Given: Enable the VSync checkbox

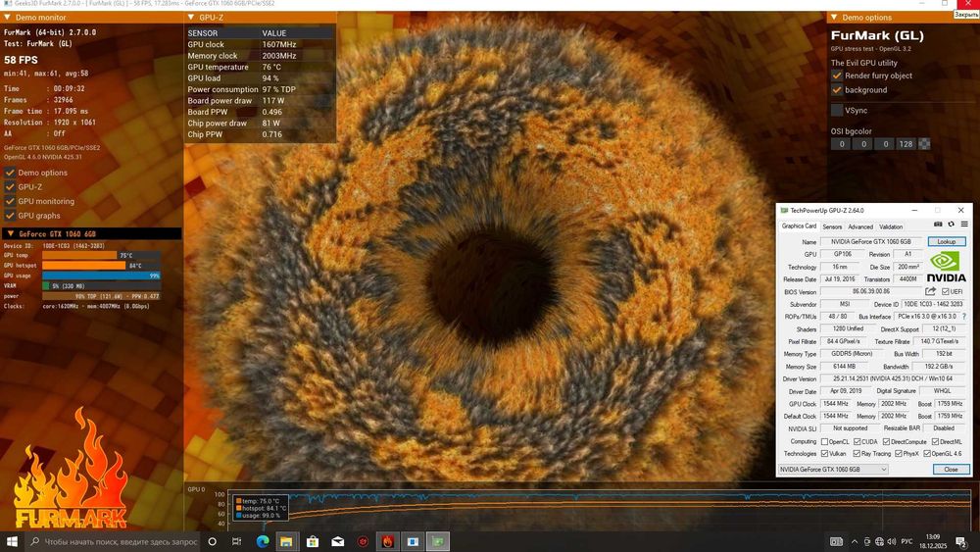Looking at the screenshot, I should coord(837,110).
